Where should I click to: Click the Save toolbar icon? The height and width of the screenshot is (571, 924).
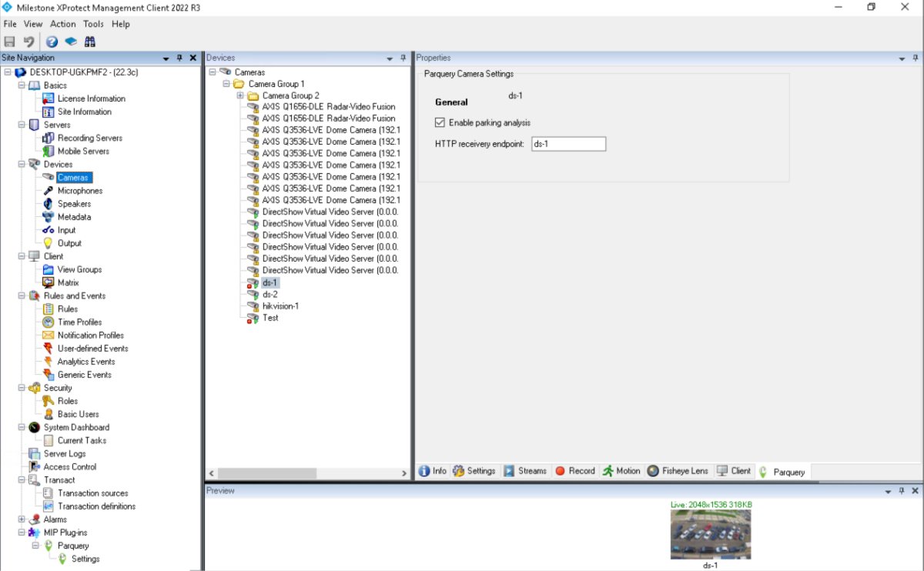[10, 42]
